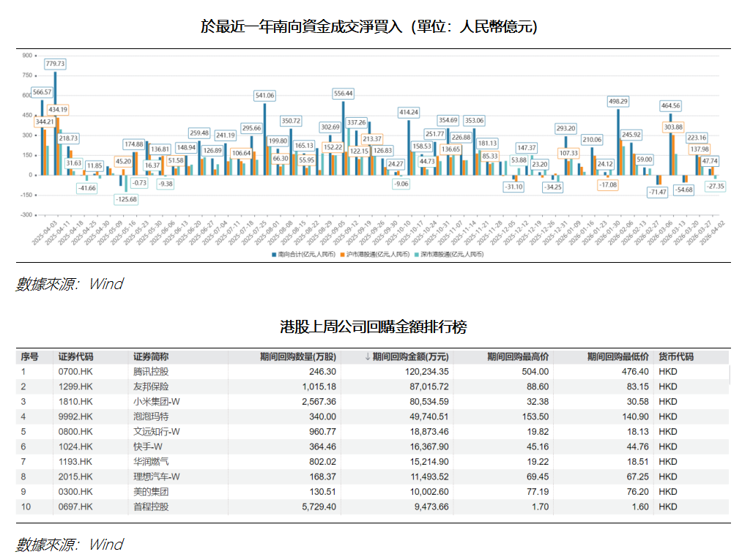742x560 pixels.
Task: Select the 1299.HK code cell
Action: click(x=75, y=387)
